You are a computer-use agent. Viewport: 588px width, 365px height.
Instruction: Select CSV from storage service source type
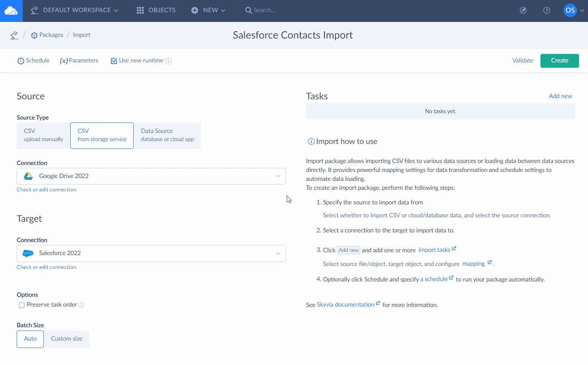(102, 135)
